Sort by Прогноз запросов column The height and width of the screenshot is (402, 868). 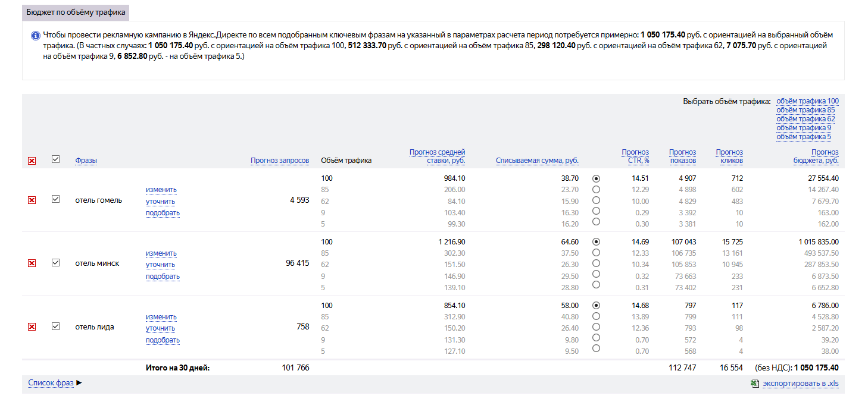[x=280, y=161]
